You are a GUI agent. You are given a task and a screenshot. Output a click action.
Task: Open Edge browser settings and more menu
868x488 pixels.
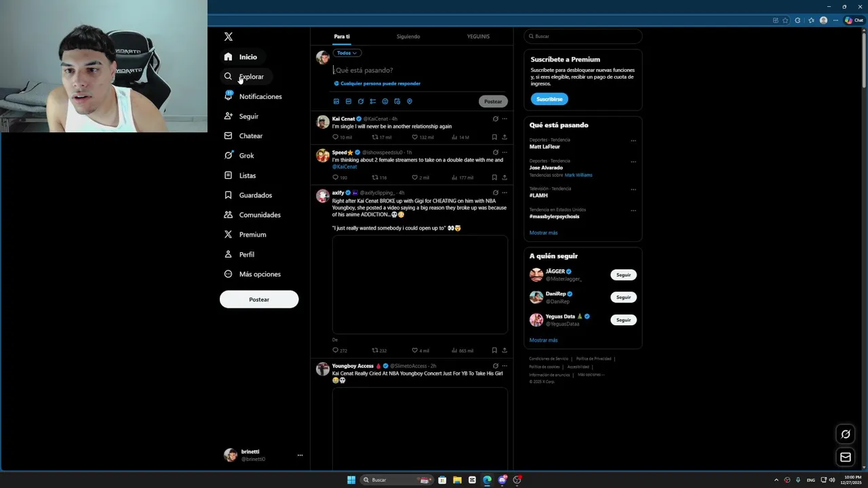point(835,20)
